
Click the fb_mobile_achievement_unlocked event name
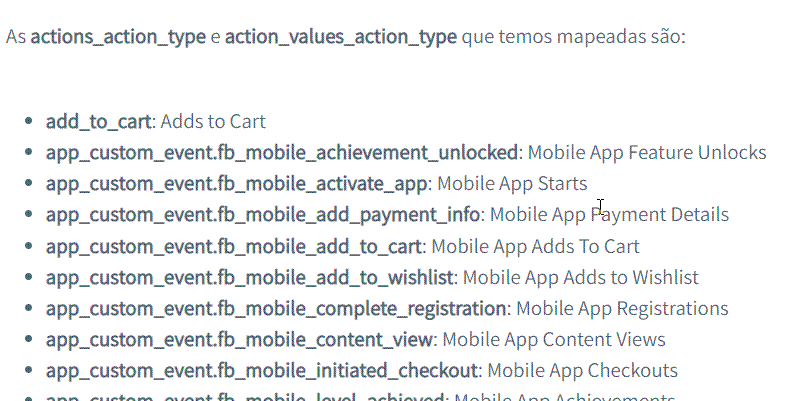pos(282,153)
